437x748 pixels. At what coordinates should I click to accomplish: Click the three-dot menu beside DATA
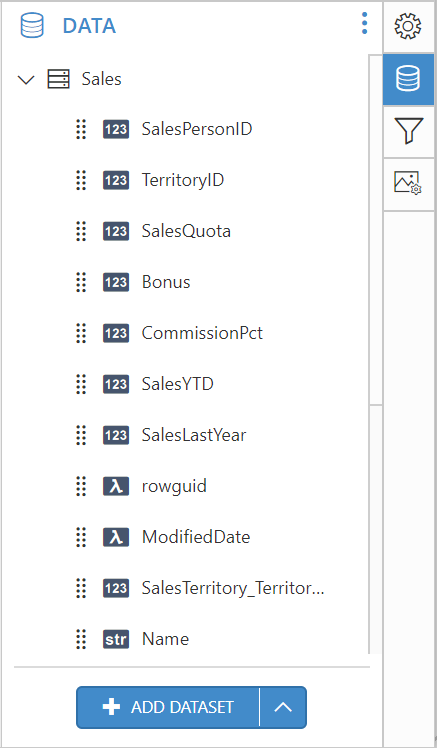(x=364, y=23)
